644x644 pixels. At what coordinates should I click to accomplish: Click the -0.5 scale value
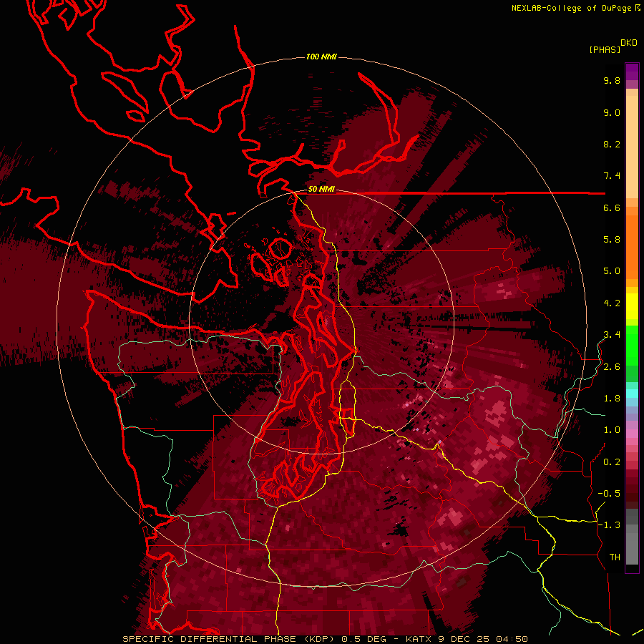(x=609, y=494)
